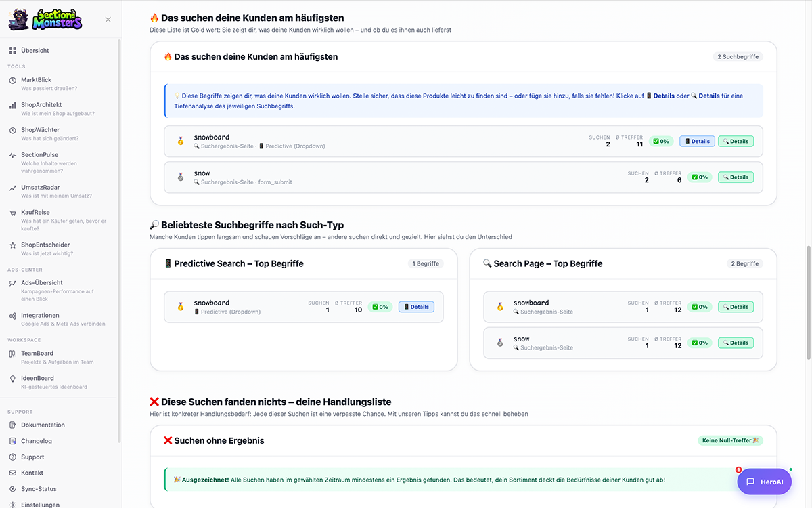Click the IdeenBoard lightbulb icon
This screenshot has height=508, width=812.
13,379
